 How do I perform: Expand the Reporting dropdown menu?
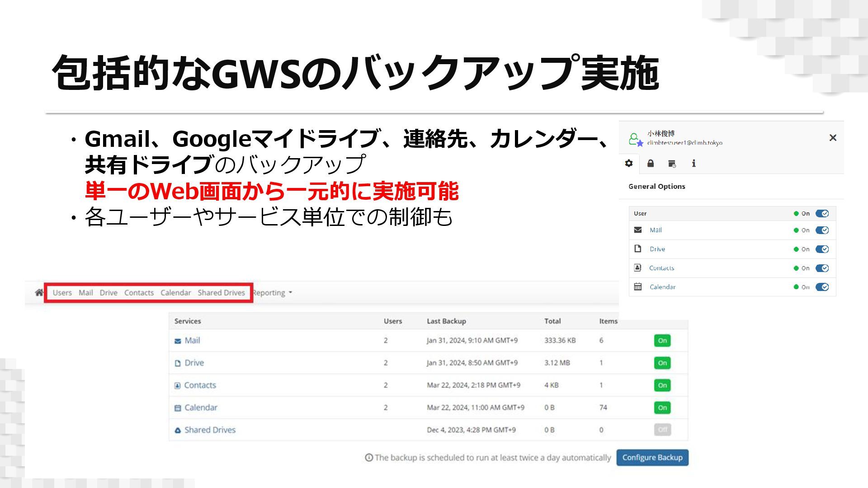tap(272, 293)
